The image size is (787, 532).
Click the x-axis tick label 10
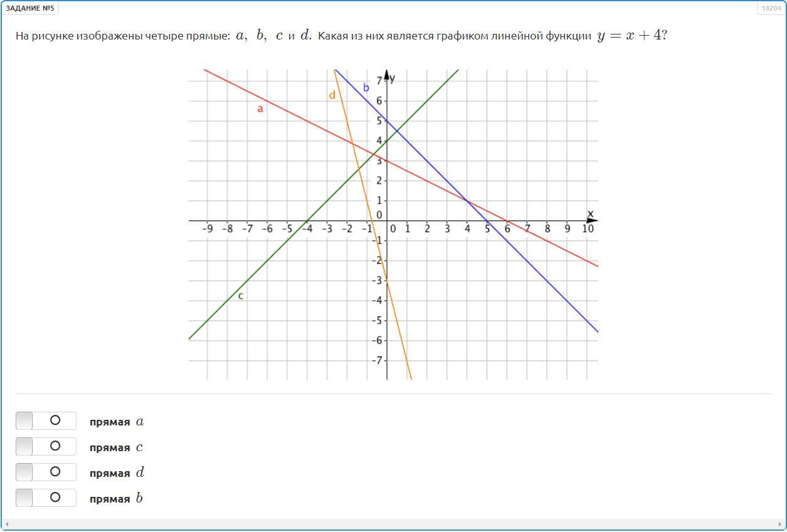pyautogui.click(x=588, y=229)
